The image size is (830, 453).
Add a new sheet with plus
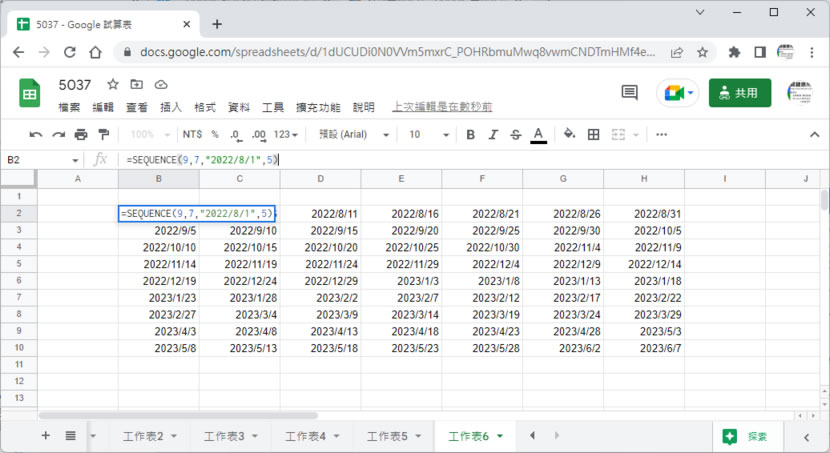(46, 436)
